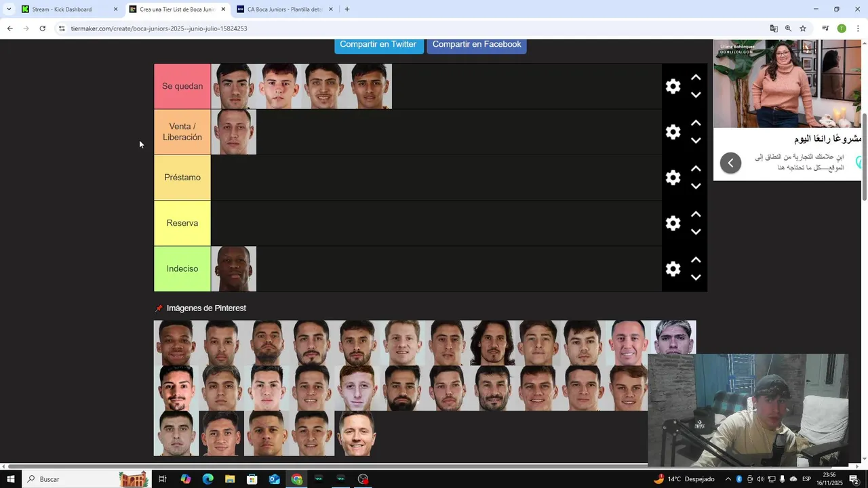Open the weather widget showing 14°C Despejado

[x=684, y=479]
